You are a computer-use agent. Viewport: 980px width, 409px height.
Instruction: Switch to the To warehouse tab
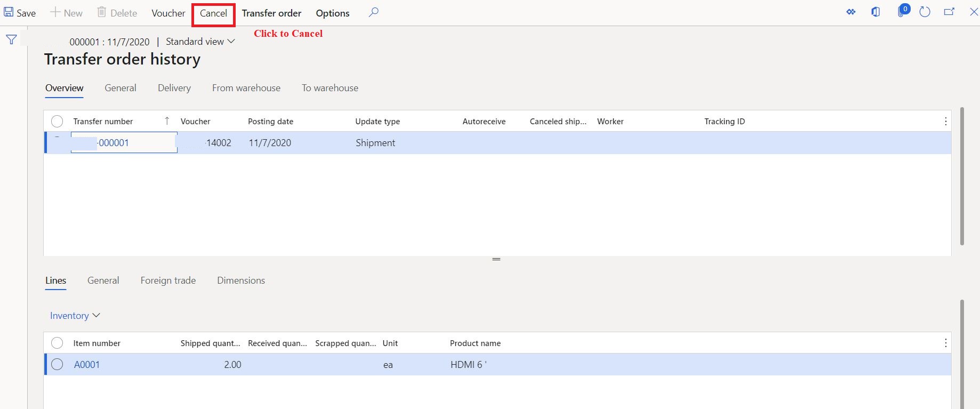[x=330, y=88]
